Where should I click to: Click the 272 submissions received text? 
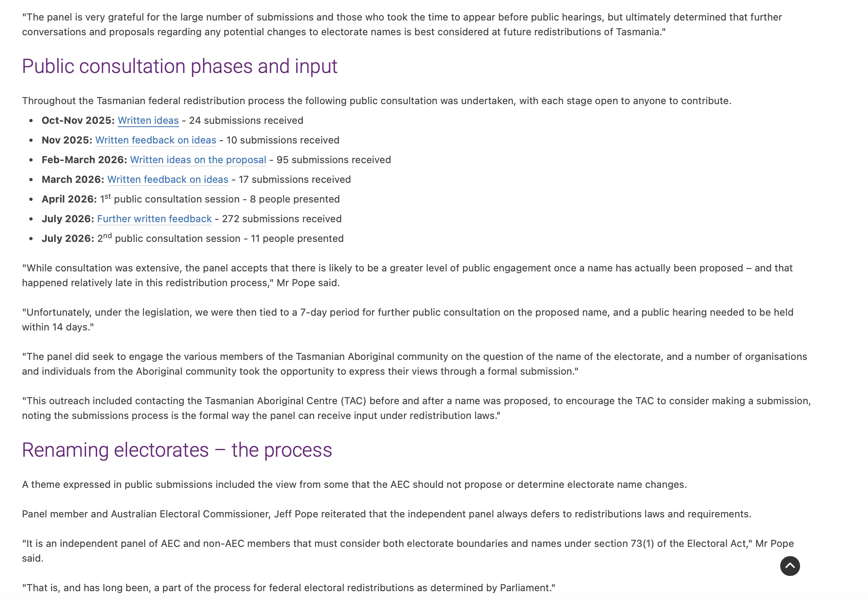[x=282, y=219]
